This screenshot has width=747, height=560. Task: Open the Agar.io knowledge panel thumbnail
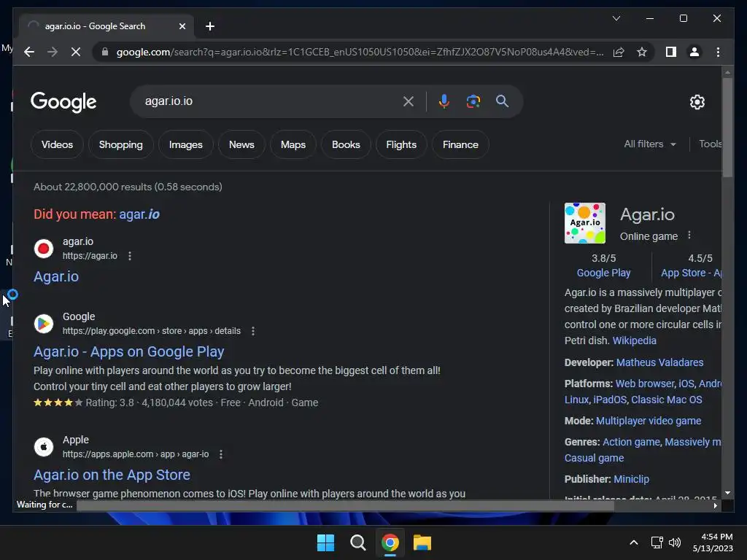(x=584, y=223)
